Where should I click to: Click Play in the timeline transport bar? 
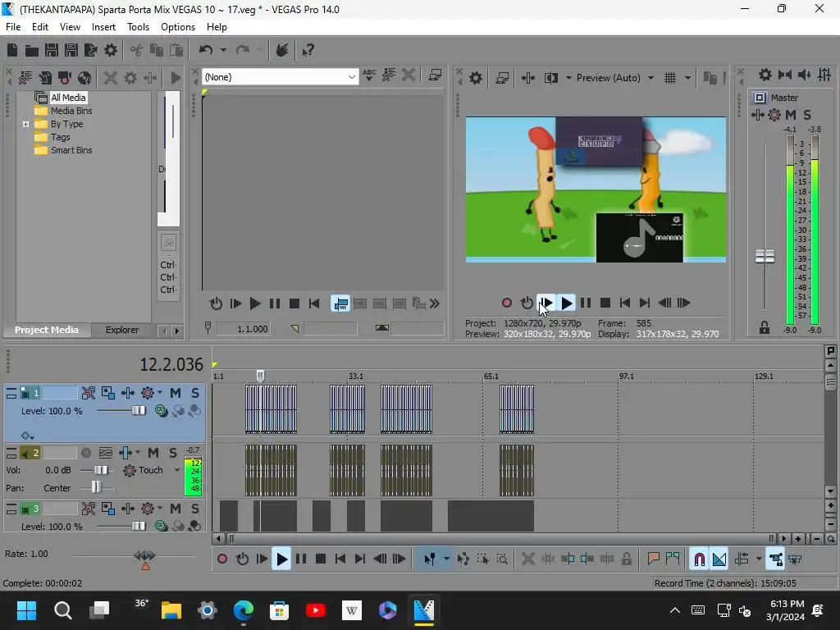coord(281,559)
